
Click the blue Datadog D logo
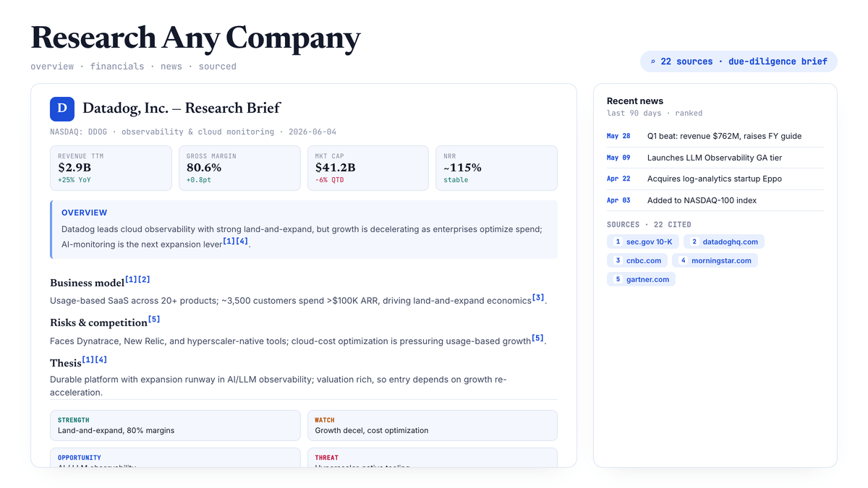pos(62,108)
